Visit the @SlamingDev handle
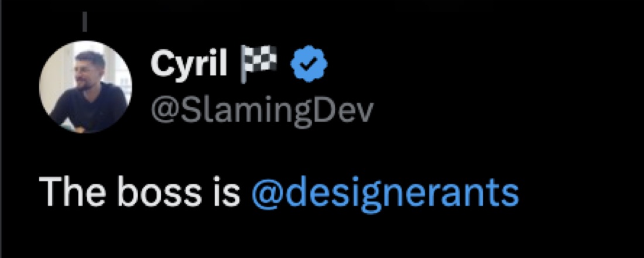644x258 pixels. pyautogui.click(x=262, y=111)
